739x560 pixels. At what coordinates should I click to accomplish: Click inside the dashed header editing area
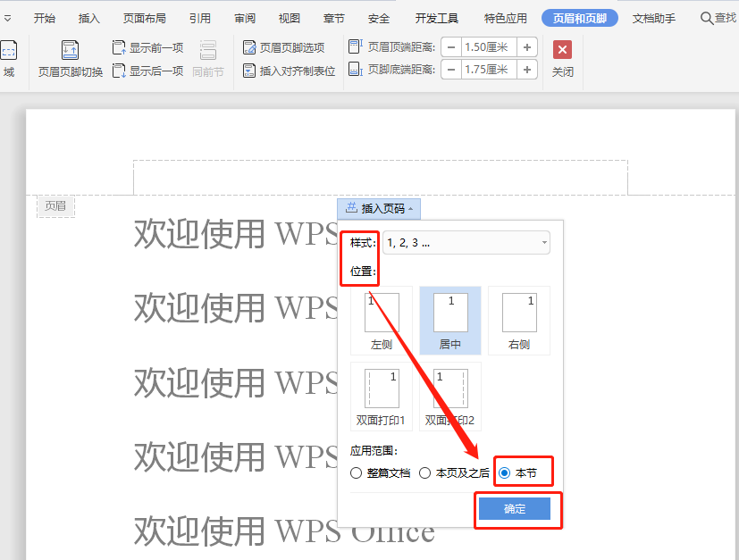pos(381,178)
